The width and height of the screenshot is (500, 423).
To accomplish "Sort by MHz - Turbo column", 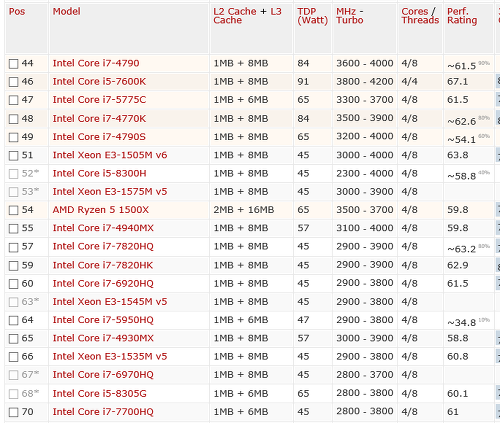I will (349, 16).
